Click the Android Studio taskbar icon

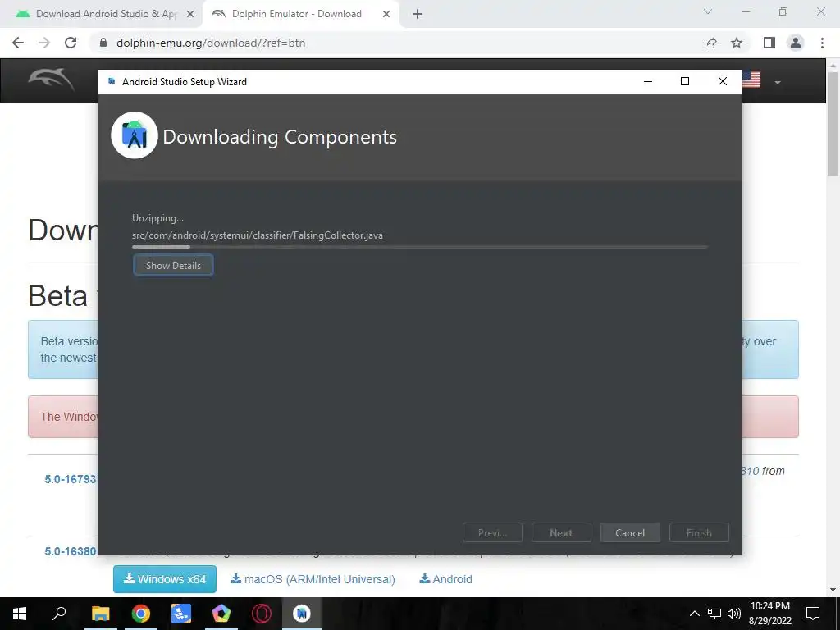point(302,614)
